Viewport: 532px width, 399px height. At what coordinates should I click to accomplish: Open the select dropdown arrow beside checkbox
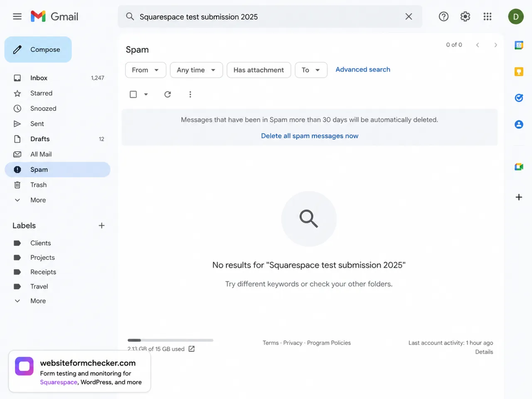click(x=146, y=94)
